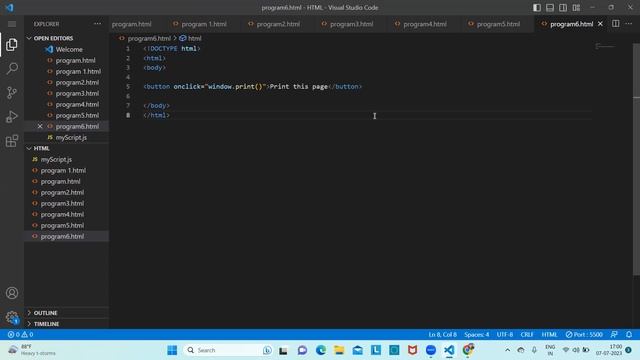
Task: Change Spaces: 4 indentation setting
Action: click(x=476, y=334)
